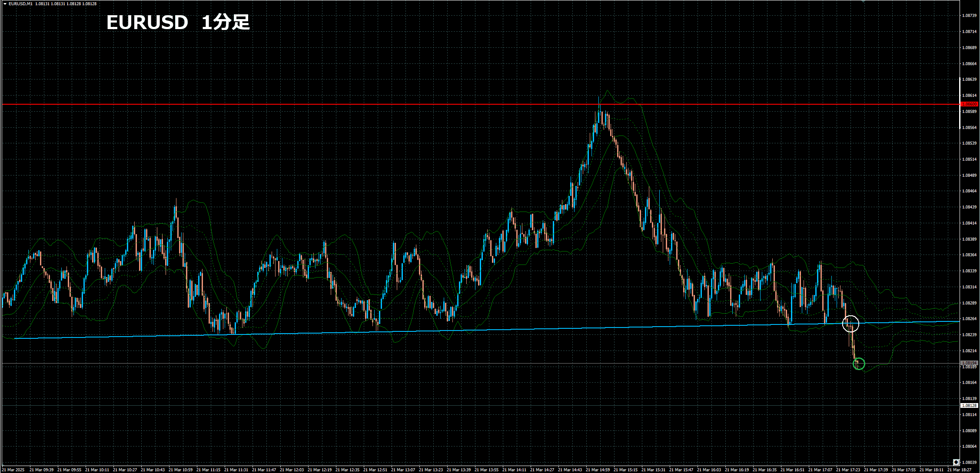This screenshot has height=473, width=980.
Task: Click the 21 Mar 2025 date label
Action: click(13, 470)
